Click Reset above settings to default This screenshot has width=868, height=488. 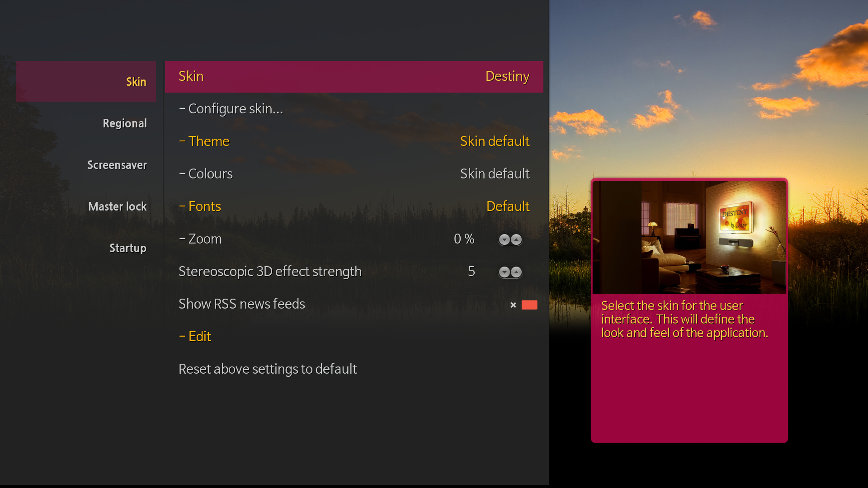point(268,369)
